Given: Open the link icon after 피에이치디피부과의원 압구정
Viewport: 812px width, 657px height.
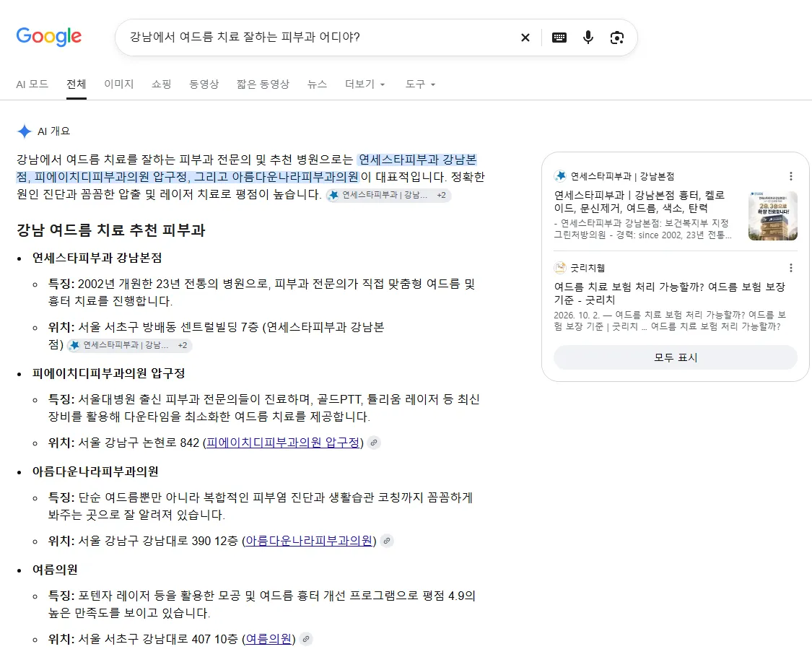Looking at the screenshot, I should [374, 443].
